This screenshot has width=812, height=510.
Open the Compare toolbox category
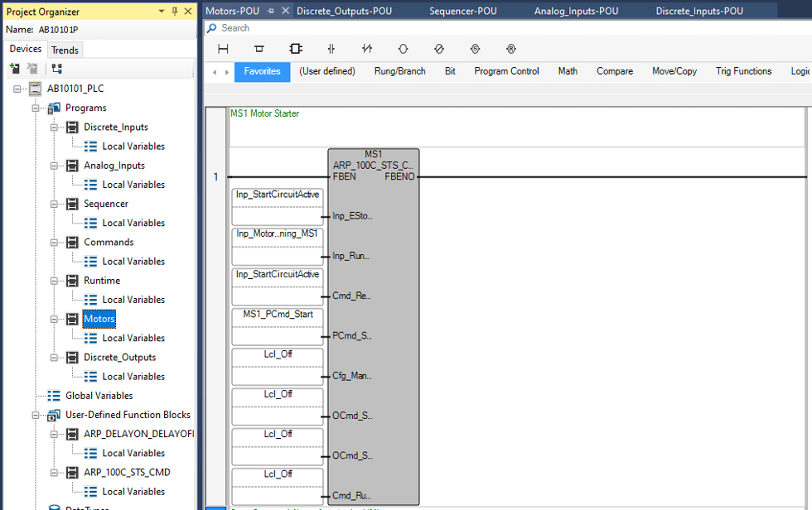tap(615, 71)
